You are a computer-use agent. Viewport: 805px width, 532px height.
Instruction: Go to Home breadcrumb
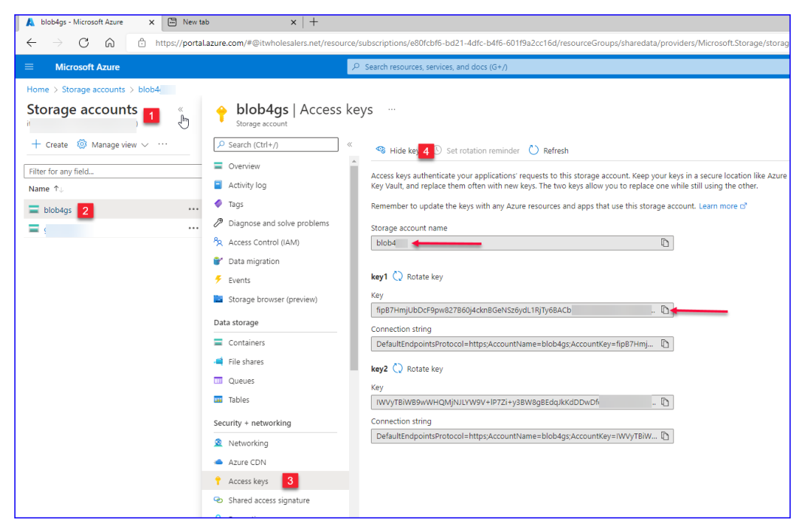tap(38, 90)
